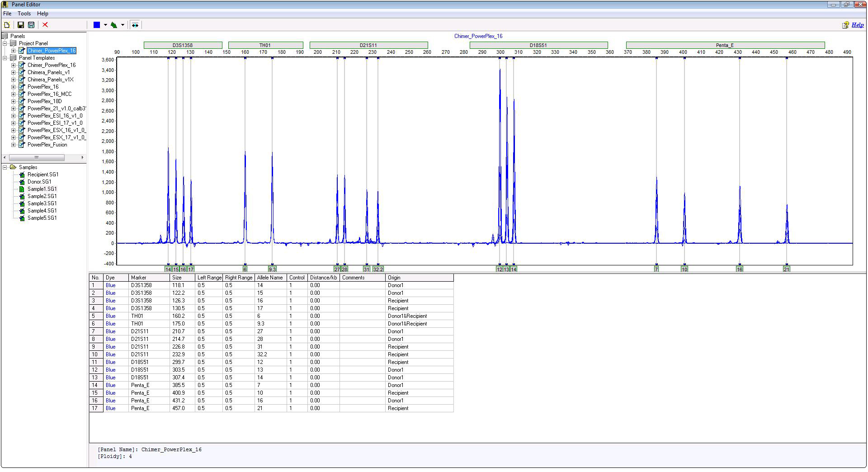Click the PowerPlex_ESI_16_v1_0 panel icon
Viewport: 868px width, 472px height.
pos(21,116)
